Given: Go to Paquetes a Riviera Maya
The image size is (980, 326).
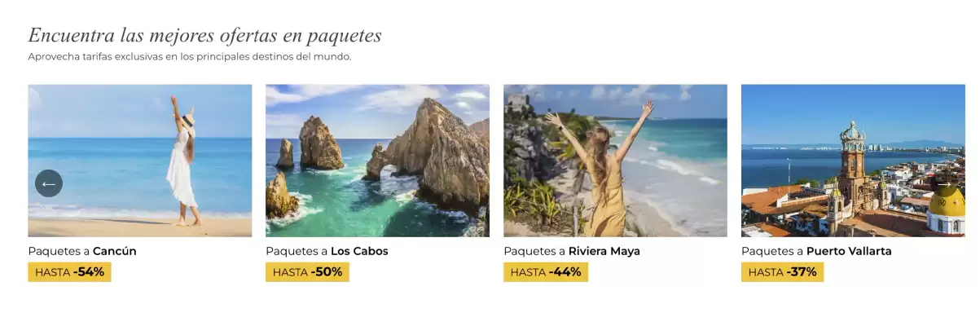Looking at the screenshot, I should click(x=572, y=251).
